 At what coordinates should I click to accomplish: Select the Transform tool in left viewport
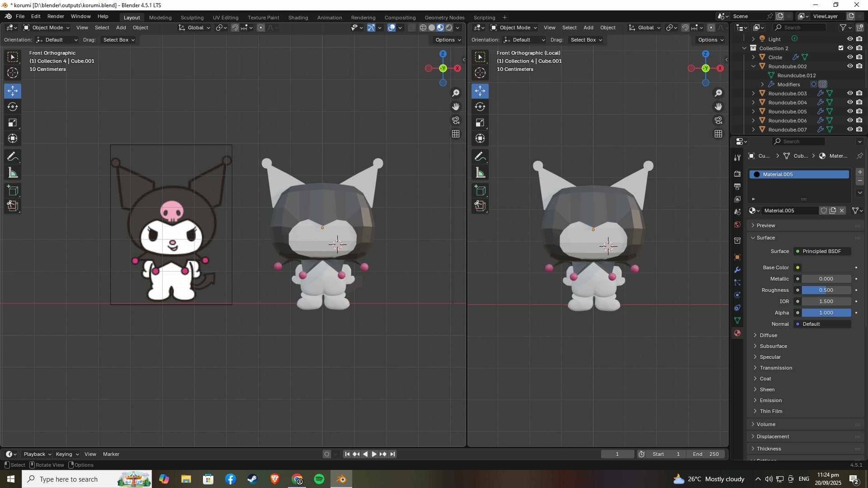[x=13, y=138]
